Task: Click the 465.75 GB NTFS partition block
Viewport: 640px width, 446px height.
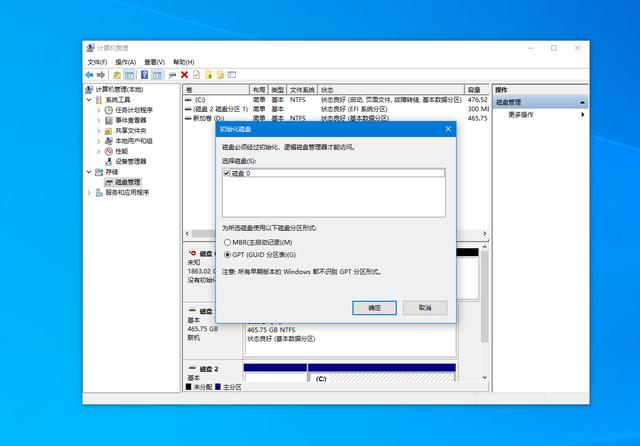Action: [x=350, y=339]
